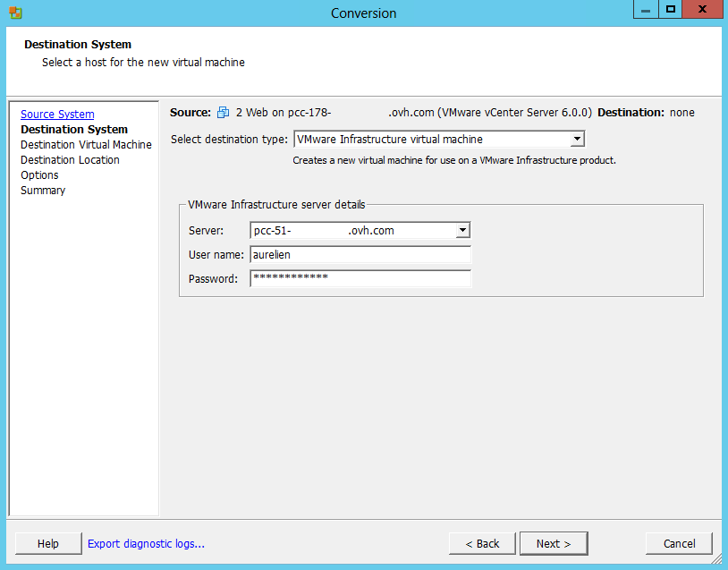This screenshot has height=570, width=728.
Task: Select the Destination System step in sidebar
Action: click(x=74, y=130)
